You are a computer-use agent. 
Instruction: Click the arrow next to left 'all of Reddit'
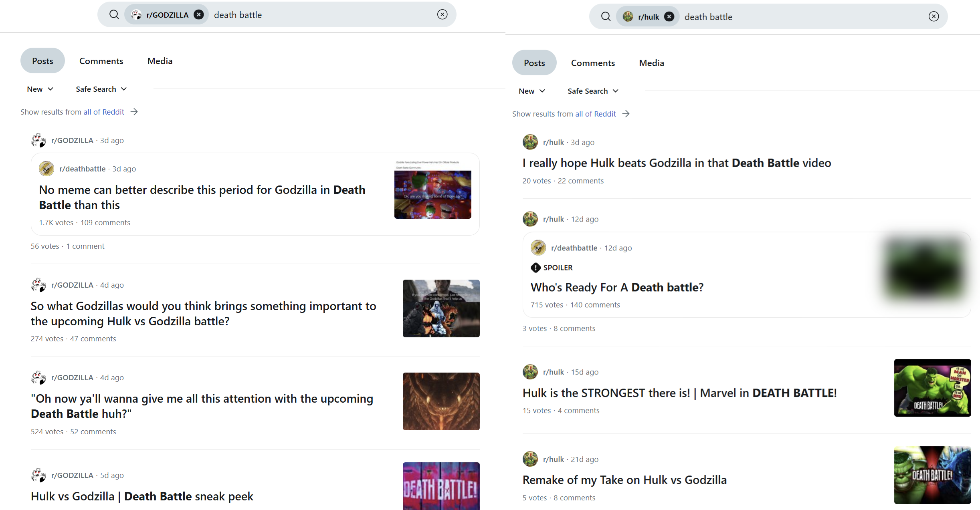pos(134,112)
